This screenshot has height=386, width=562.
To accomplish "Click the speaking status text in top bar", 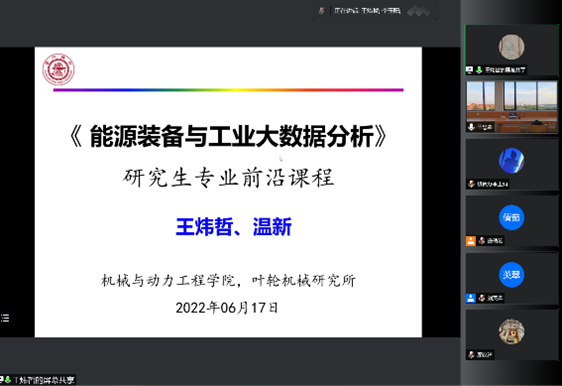I will (368, 11).
